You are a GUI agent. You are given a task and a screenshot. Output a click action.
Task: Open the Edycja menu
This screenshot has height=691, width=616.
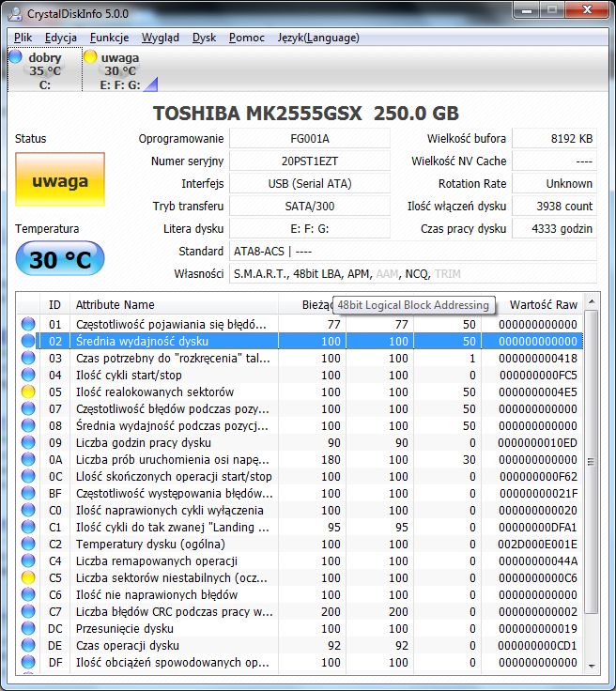coord(61,38)
